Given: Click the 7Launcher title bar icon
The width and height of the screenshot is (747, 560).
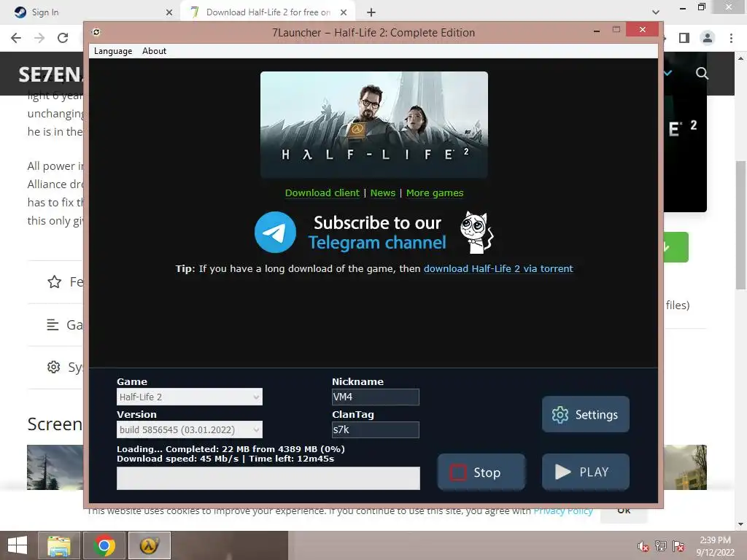Looking at the screenshot, I should 96,32.
